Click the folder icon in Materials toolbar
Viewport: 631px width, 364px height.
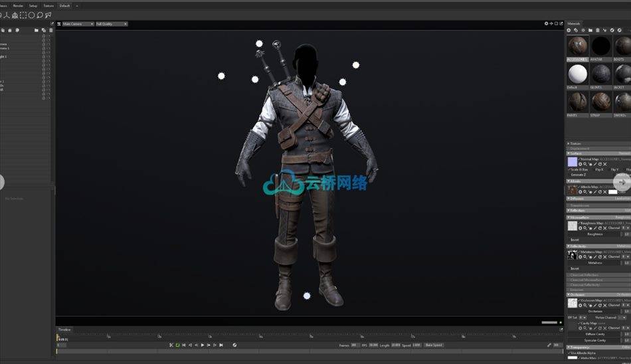pyautogui.click(x=590, y=30)
